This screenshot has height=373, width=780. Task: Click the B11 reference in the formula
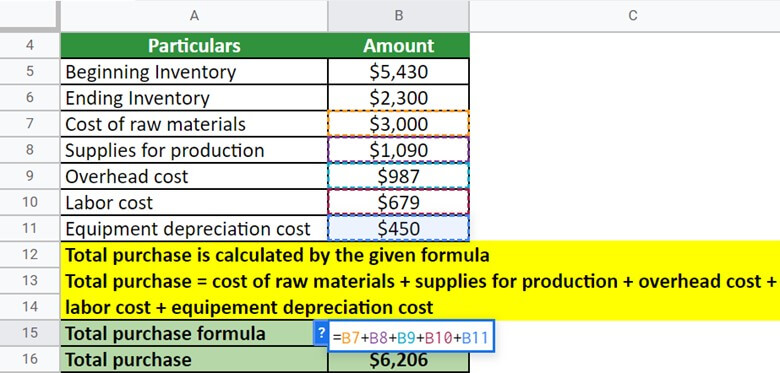coord(475,338)
